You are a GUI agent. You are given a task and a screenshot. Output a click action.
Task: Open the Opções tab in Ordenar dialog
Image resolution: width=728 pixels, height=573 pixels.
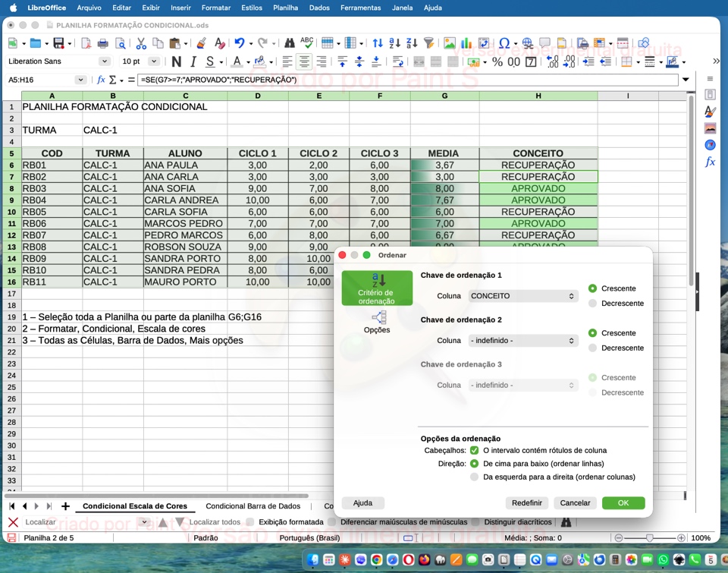point(377,322)
